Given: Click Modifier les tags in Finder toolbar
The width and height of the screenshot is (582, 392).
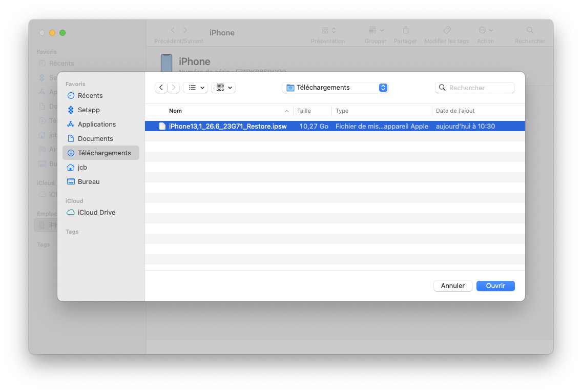Looking at the screenshot, I should click(447, 35).
